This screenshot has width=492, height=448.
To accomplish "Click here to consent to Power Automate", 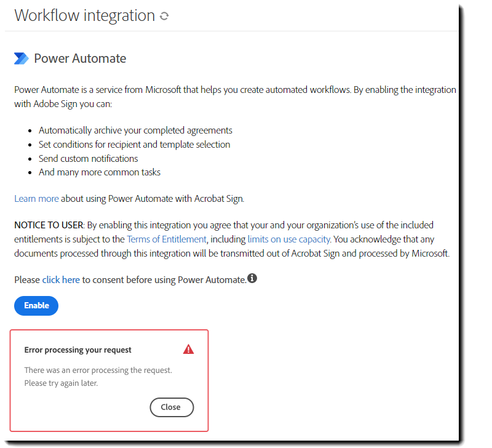I will click(x=60, y=279).
